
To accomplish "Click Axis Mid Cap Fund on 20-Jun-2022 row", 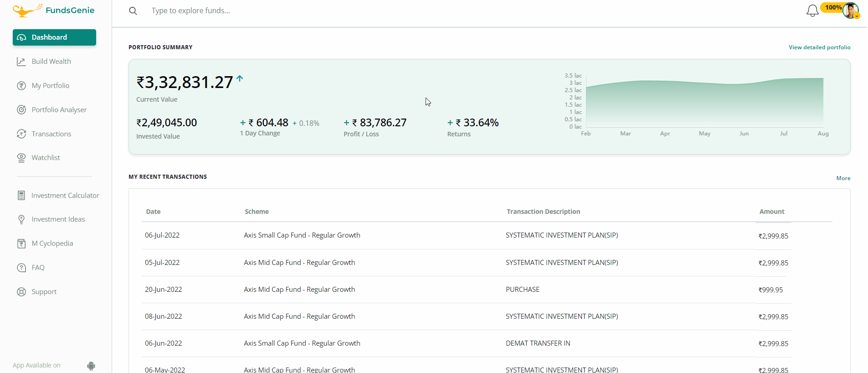I will point(299,290).
